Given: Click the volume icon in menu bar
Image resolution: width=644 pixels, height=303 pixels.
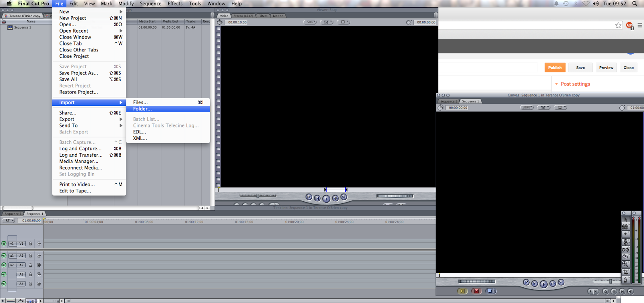Looking at the screenshot, I should click(596, 3).
